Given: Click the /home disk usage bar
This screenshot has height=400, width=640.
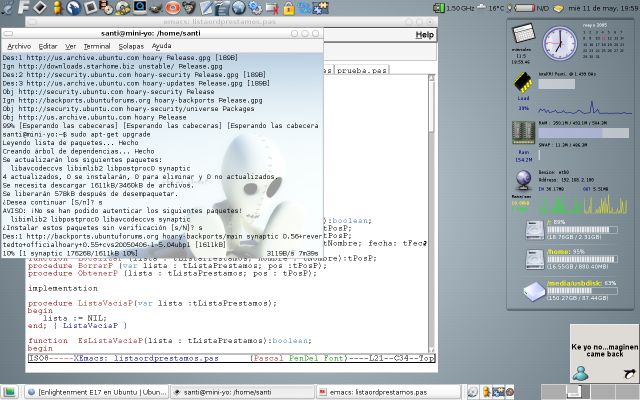Looking at the screenshot, I should pyautogui.click(x=582, y=259).
